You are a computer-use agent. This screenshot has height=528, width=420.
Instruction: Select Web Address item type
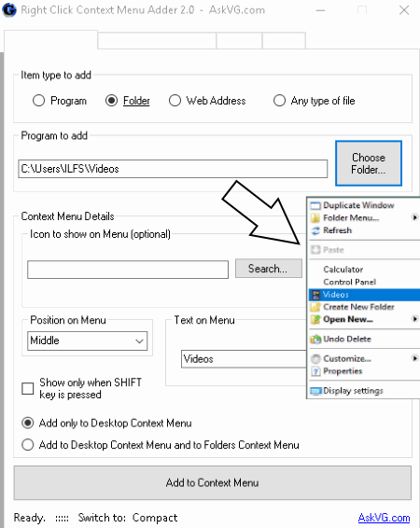pyautogui.click(x=175, y=101)
